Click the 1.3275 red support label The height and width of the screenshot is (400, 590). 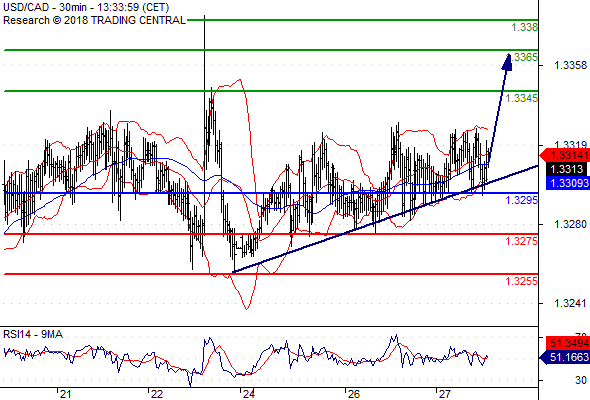pyautogui.click(x=522, y=241)
